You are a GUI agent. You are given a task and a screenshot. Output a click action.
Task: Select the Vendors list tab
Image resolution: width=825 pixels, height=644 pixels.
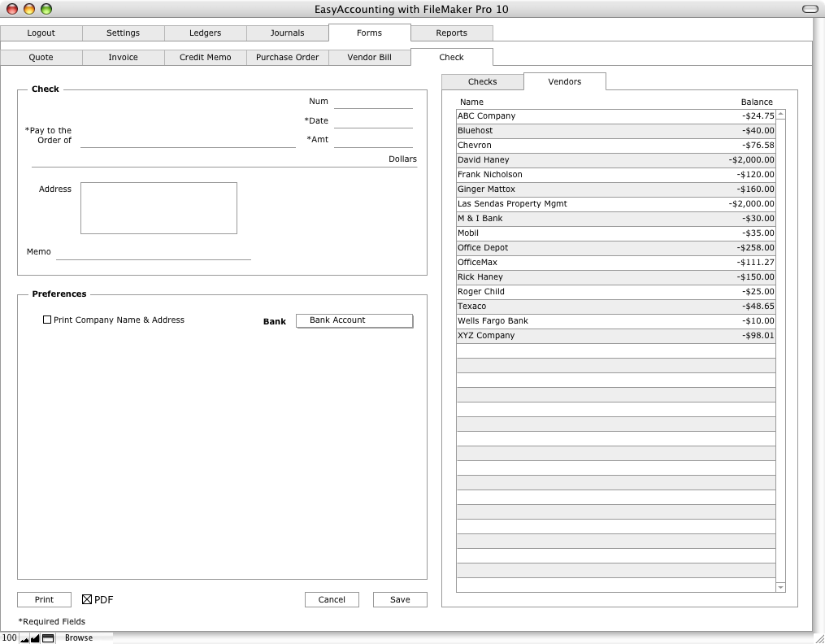(565, 81)
